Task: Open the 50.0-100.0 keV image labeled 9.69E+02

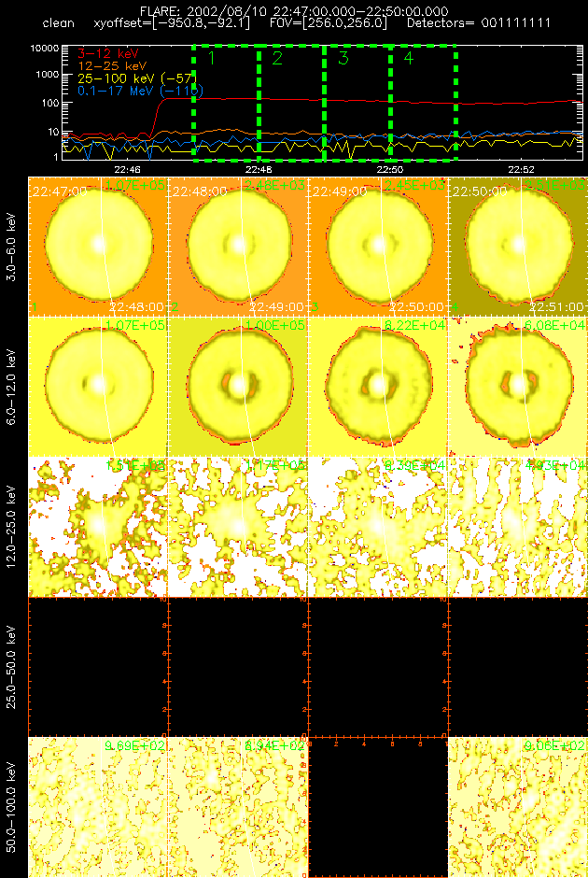Action: pos(98,806)
